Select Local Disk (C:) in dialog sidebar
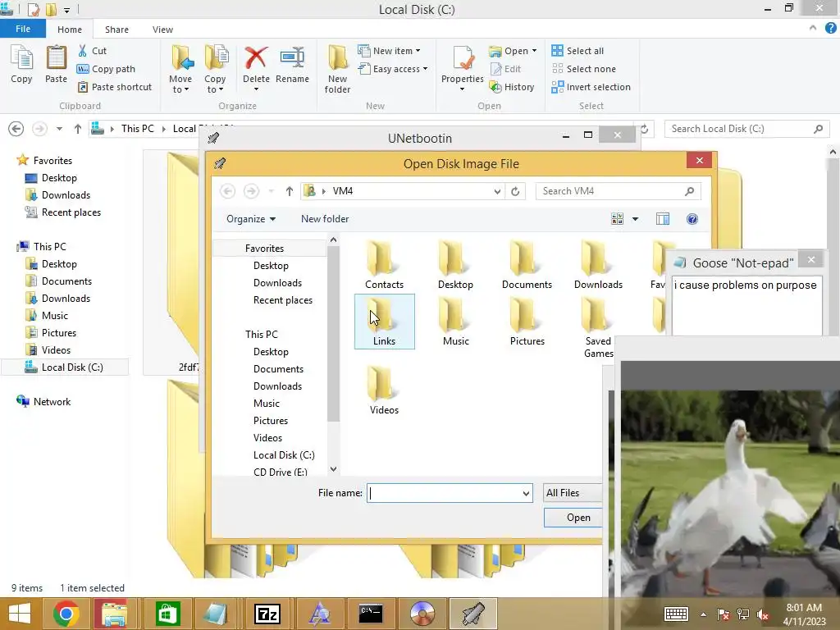840x630 pixels. (x=284, y=454)
